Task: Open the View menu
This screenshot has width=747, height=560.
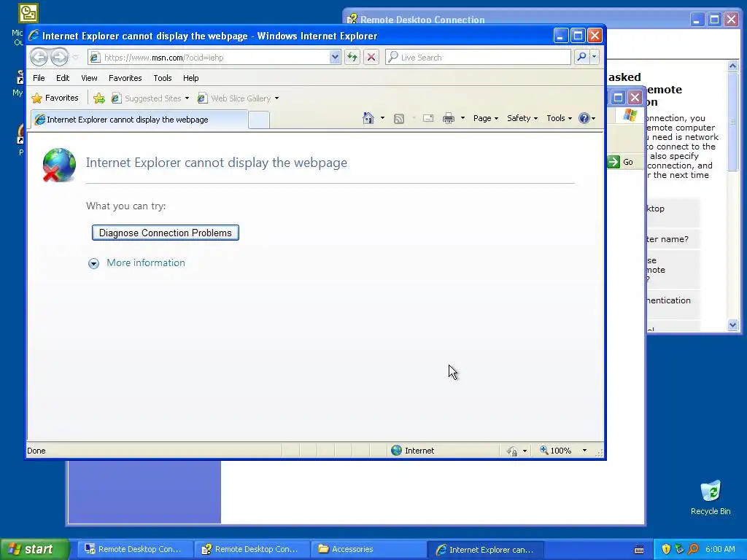Action: (x=89, y=78)
